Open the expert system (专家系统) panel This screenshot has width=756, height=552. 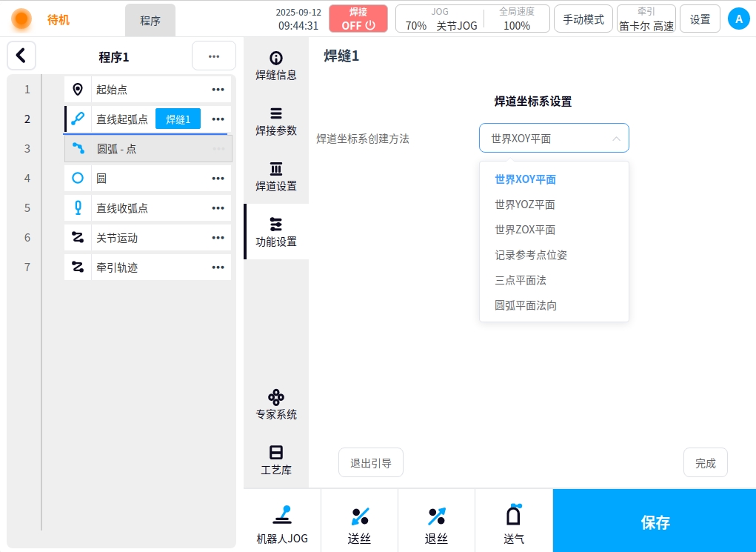[276, 404]
